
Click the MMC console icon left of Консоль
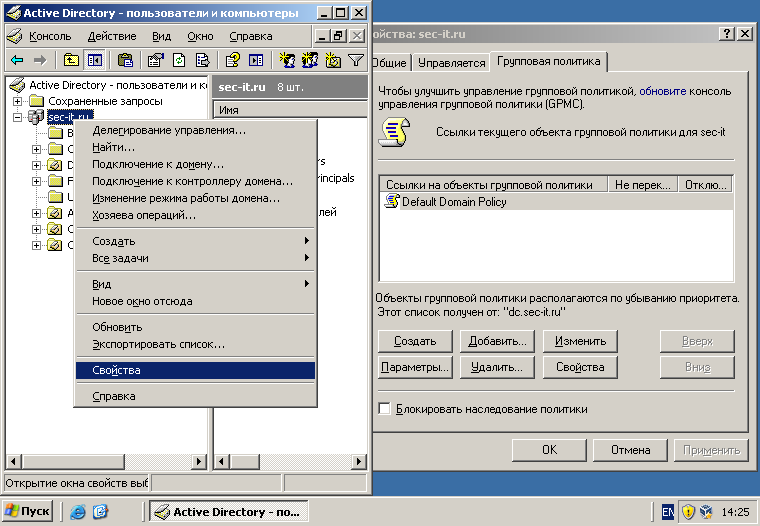pyautogui.click(x=15, y=36)
